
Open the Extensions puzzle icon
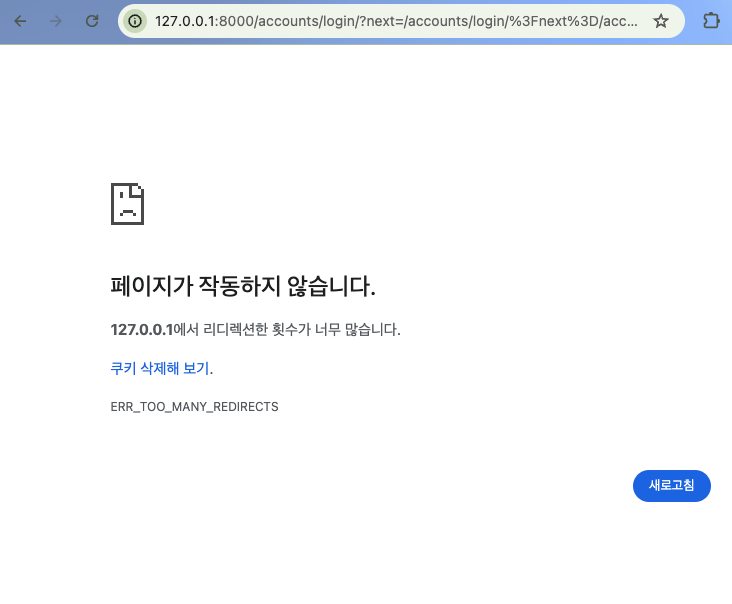(x=711, y=21)
